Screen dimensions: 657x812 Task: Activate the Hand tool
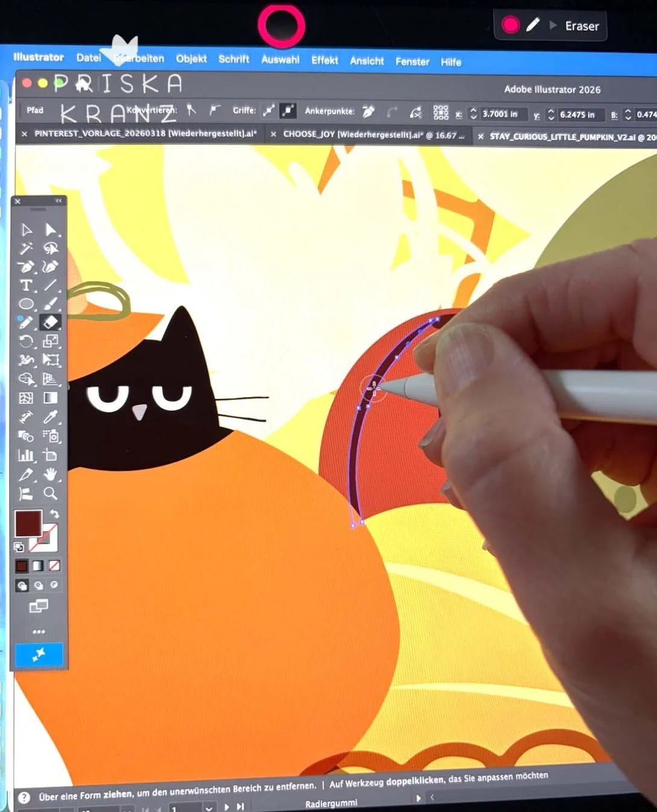[51, 474]
